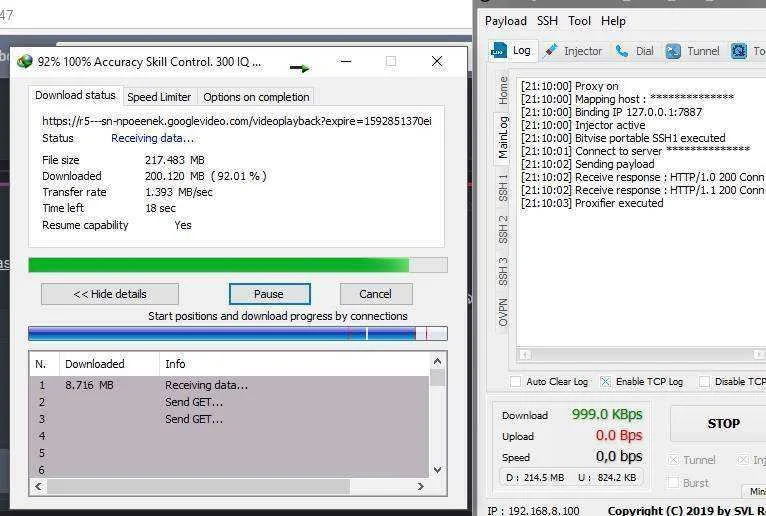Click log line Proxifier executed
The height and width of the screenshot is (516, 766).
point(592,203)
